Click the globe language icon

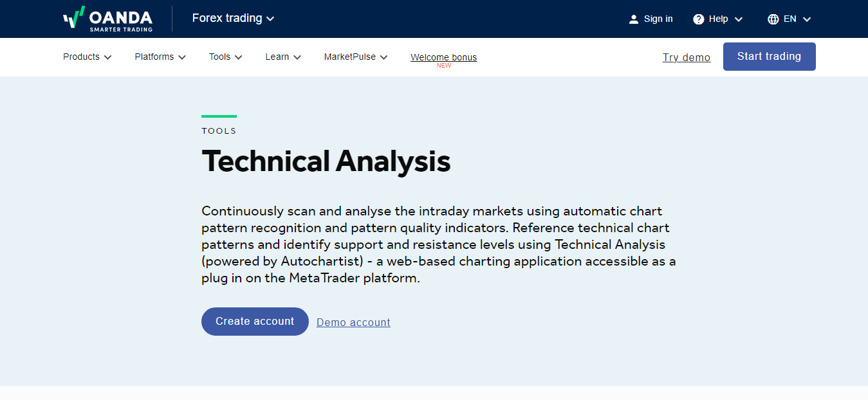773,19
